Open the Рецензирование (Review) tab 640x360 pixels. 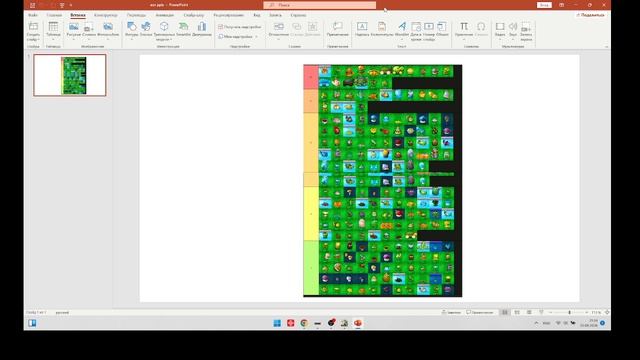click(229, 15)
